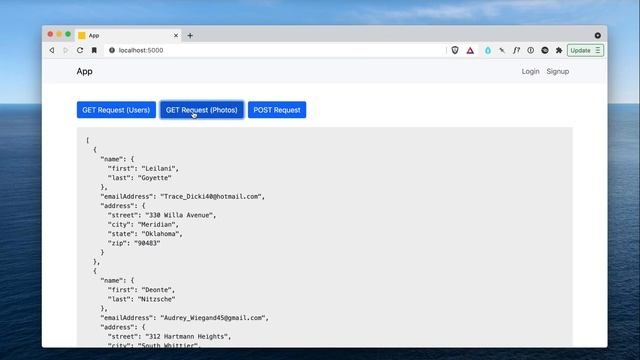Open the Brave shield icon
Screen dimensions: 640x360
(455, 50)
